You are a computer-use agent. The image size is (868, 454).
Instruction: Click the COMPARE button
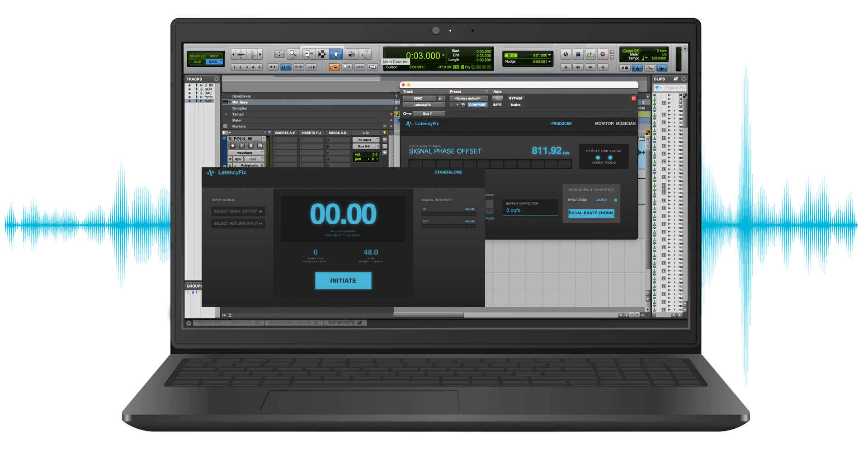pos(477,105)
